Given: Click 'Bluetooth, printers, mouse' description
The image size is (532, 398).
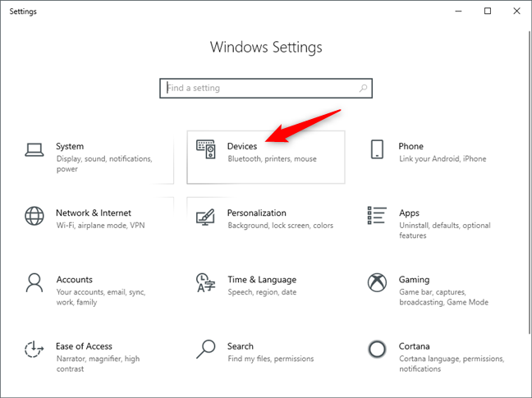Looking at the screenshot, I should (272, 158).
